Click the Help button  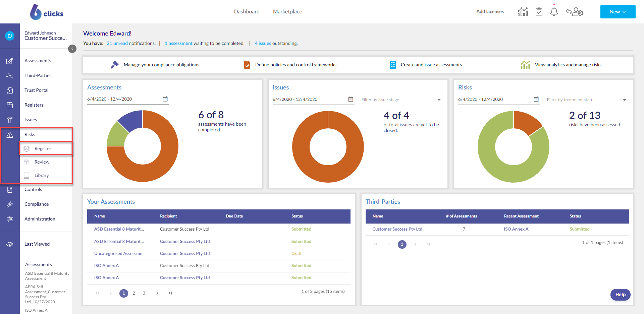click(x=620, y=295)
